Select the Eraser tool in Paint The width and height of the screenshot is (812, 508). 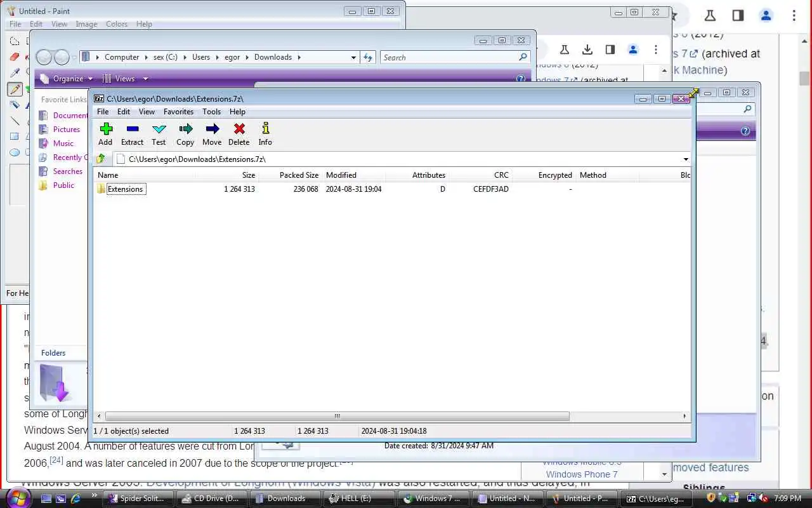15,57
